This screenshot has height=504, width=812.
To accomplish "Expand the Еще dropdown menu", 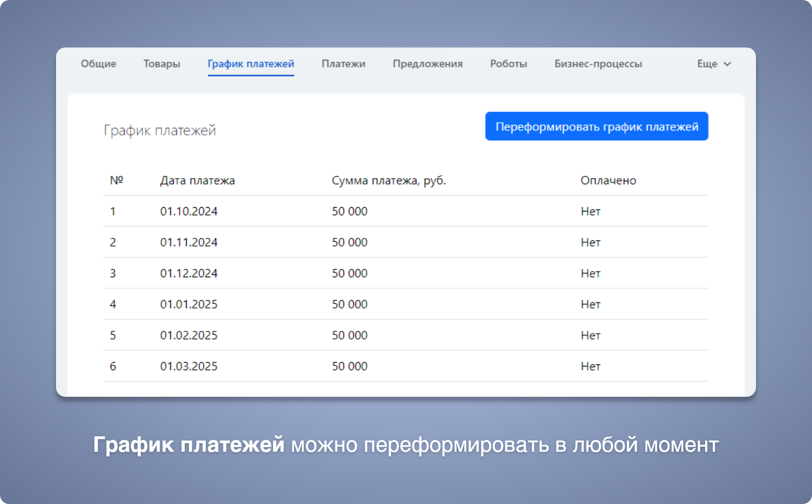I will (707, 64).
